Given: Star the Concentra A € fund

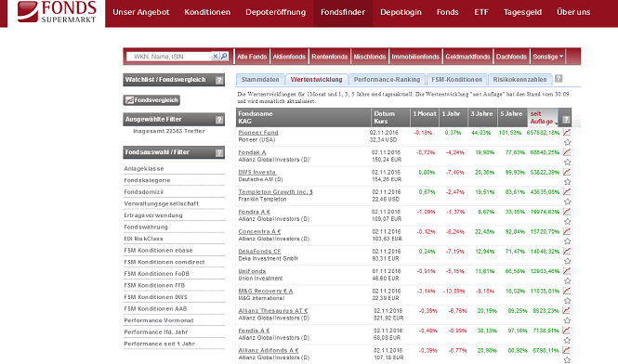Looking at the screenshot, I should pyautogui.click(x=567, y=241).
